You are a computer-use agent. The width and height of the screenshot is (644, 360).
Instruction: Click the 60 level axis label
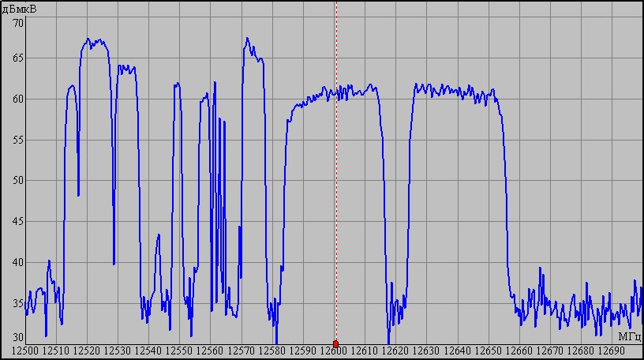pos(18,99)
